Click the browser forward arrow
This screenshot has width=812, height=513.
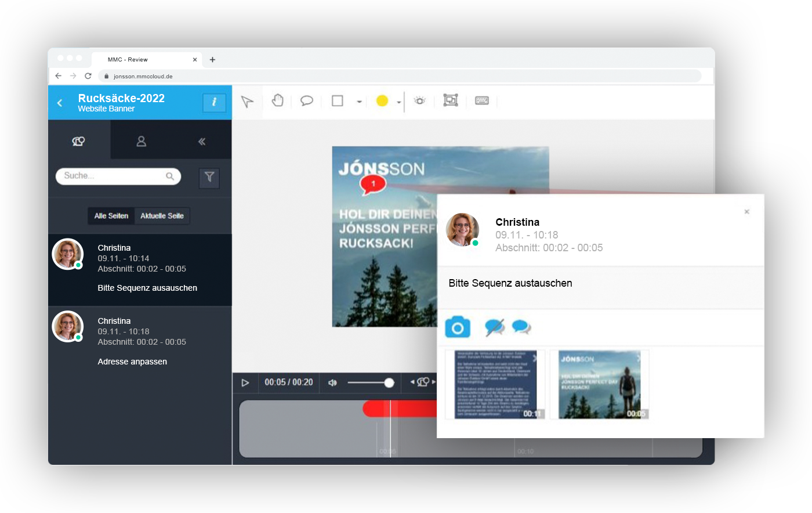pyautogui.click(x=73, y=76)
